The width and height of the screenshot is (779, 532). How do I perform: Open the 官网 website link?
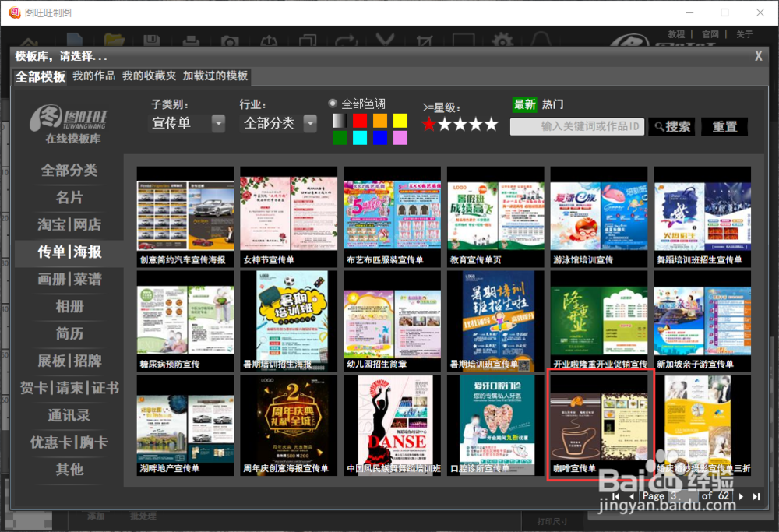click(710, 34)
